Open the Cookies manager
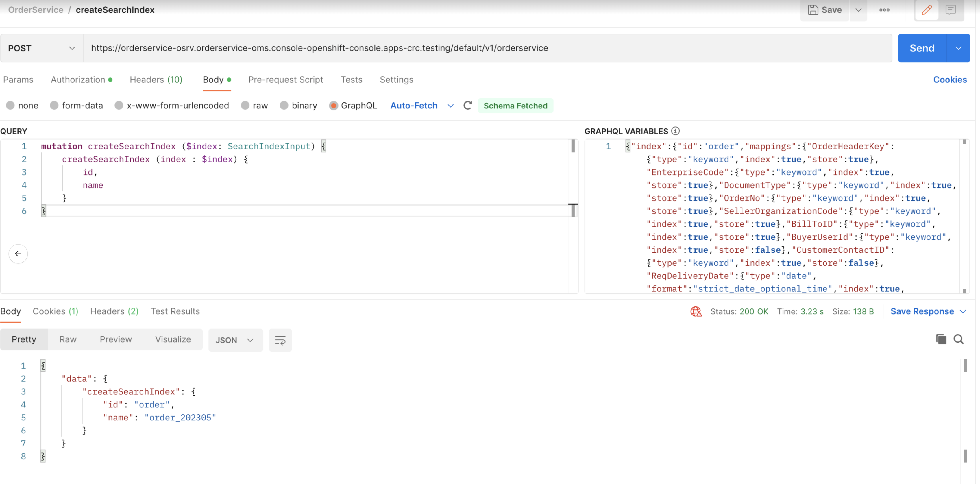The image size is (980, 484). coord(950,80)
